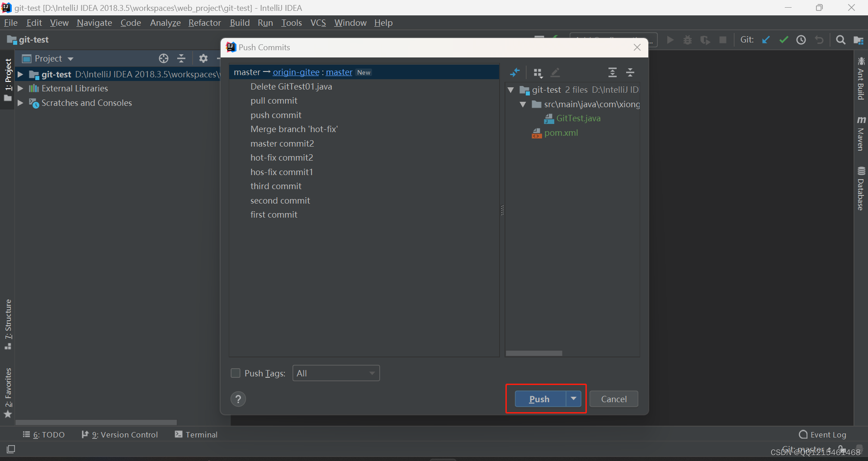Open the VCS menu
Viewport: 868px width, 461px height.
(318, 23)
